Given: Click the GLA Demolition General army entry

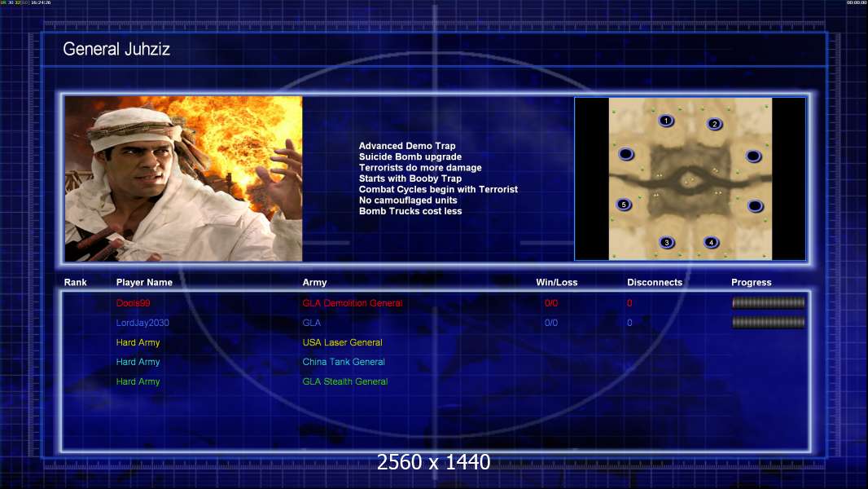Looking at the screenshot, I should click(x=352, y=303).
